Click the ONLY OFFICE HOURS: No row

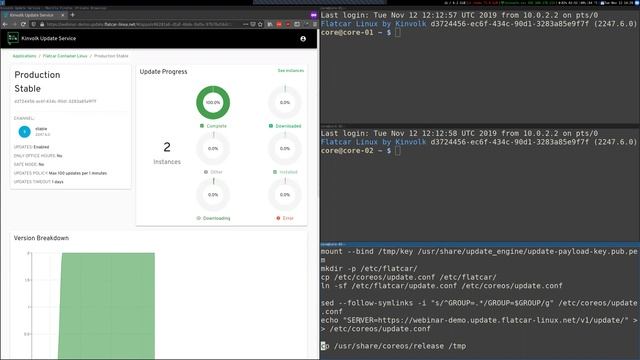point(38,156)
